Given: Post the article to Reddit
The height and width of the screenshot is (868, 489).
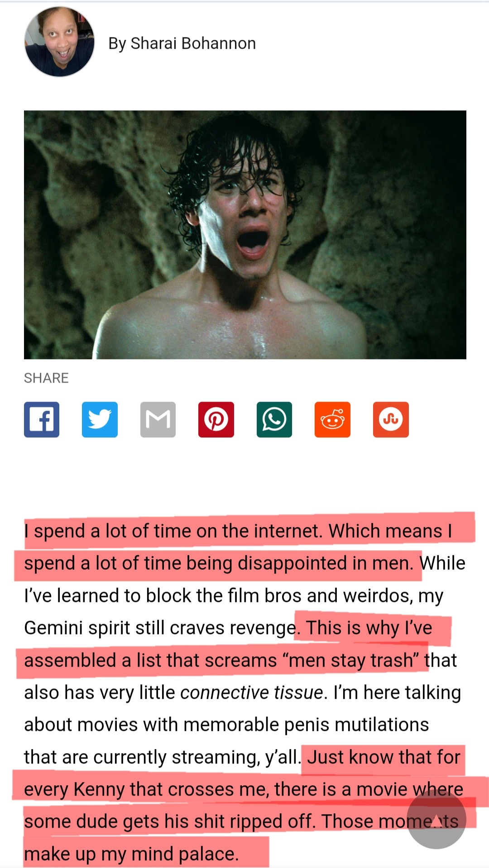Looking at the screenshot, I should (332, 419).
